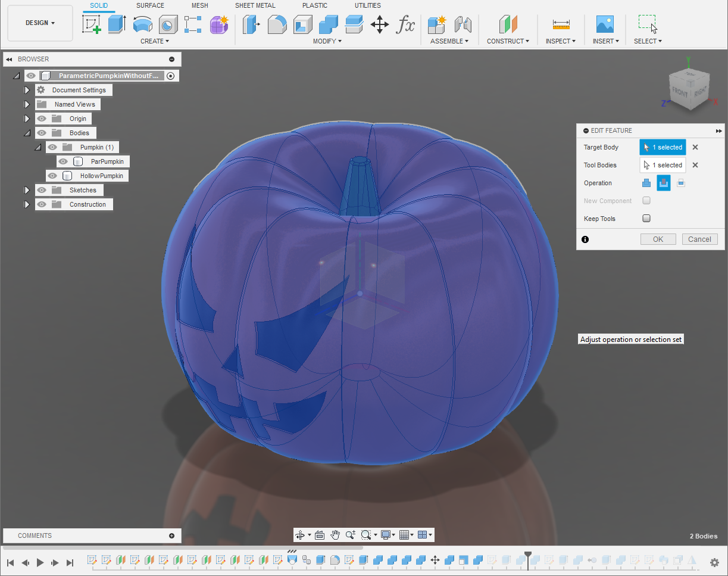This screenshot has width=728, height=576.
Task: Click the timeline position marker
Action: pyautogui.click(x=528, y=560)
